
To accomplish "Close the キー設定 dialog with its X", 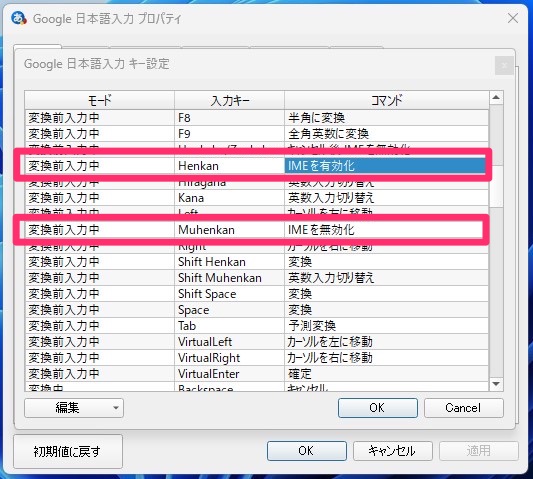I will point(504,65).
